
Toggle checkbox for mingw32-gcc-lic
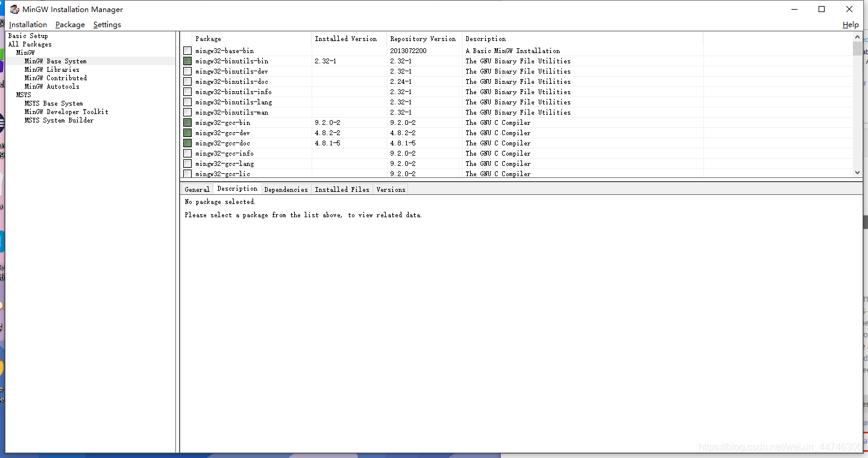coord(187,174)
